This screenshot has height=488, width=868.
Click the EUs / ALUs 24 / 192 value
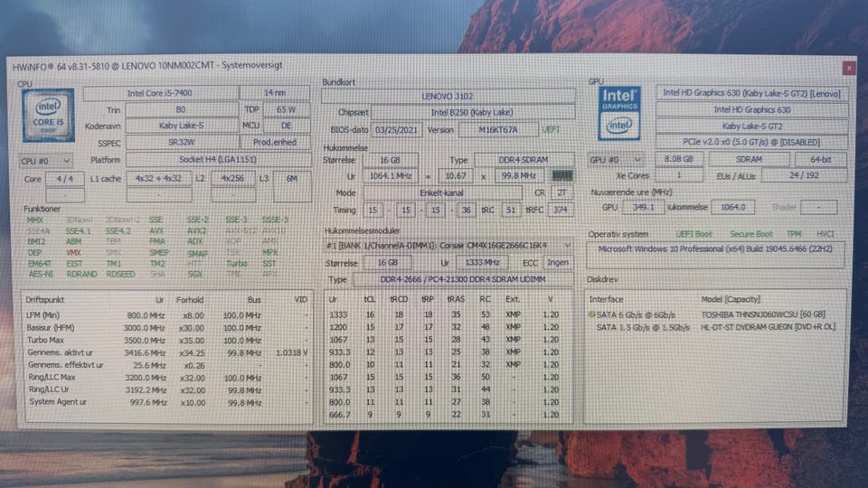pos(804,175)
